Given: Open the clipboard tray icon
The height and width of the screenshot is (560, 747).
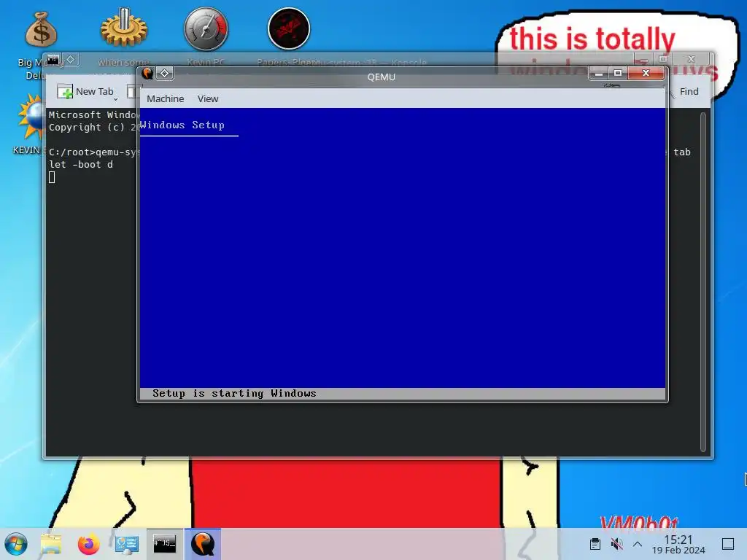Looking at the screenshot, I should pos(595,544).
